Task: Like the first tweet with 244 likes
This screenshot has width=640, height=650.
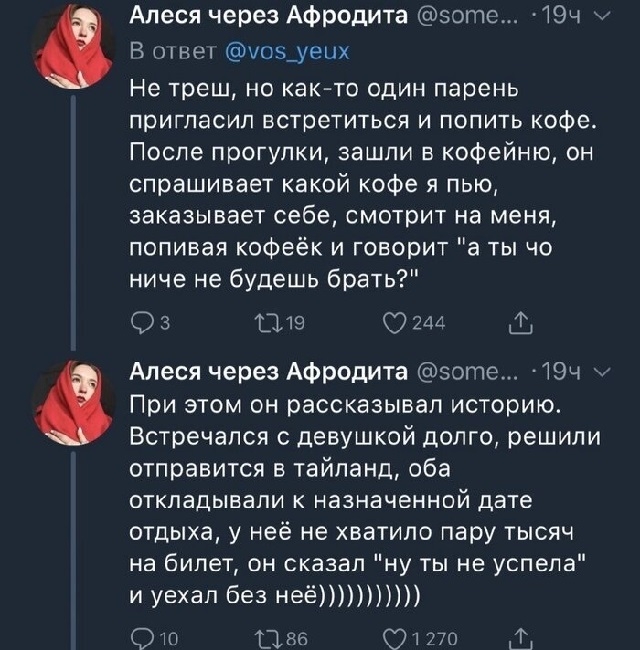Action: [394, 323]
